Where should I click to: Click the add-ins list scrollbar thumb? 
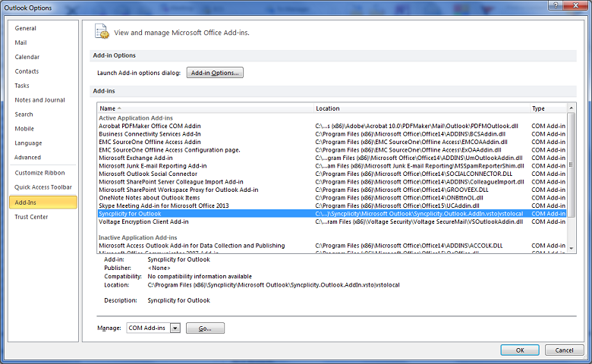click(x=572, y=165)
